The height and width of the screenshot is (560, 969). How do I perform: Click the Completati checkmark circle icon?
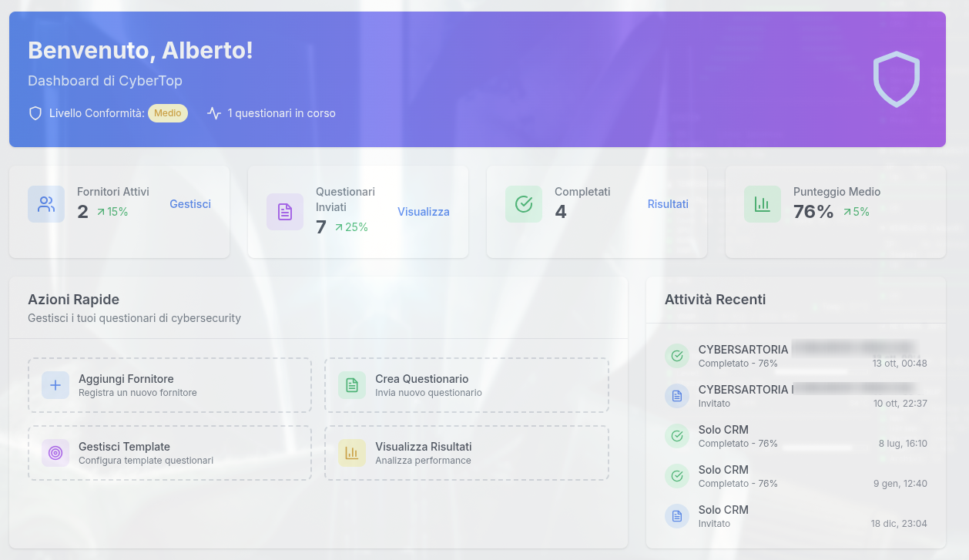(x=524, y=204)
